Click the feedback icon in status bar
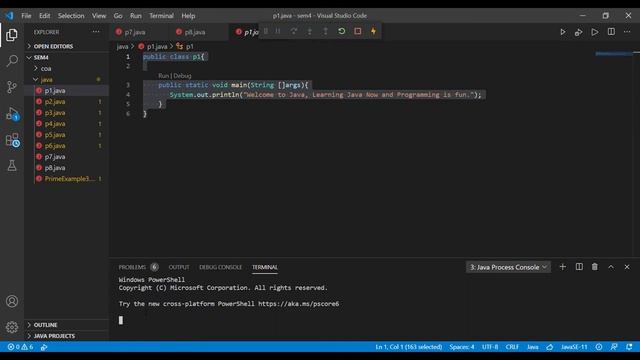The width and height of the screenshot is (640, 360). [614, 347]
